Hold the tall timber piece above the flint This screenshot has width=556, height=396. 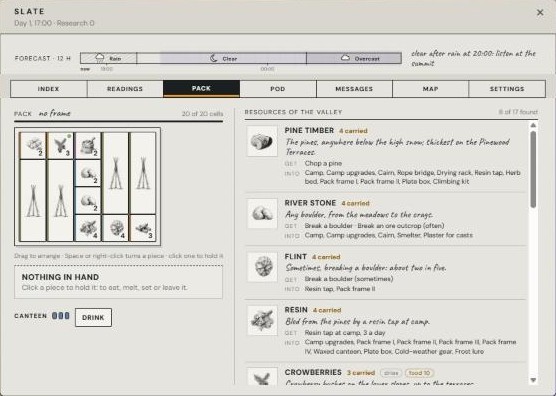click(x=116, y=173)
